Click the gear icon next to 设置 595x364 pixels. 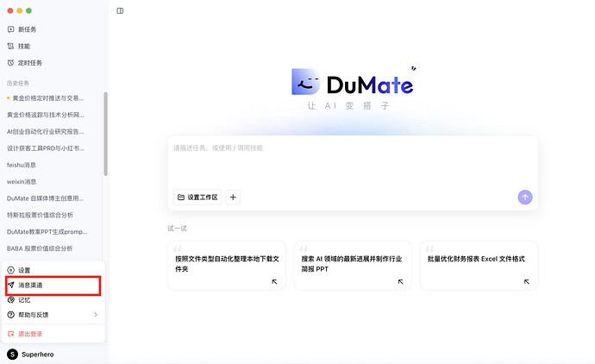click(10, 270)
